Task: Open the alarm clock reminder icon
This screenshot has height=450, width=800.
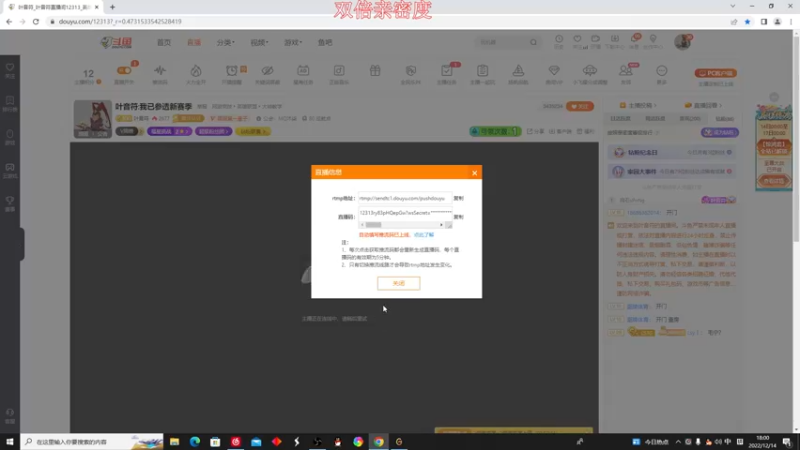Action: [232, 71]
